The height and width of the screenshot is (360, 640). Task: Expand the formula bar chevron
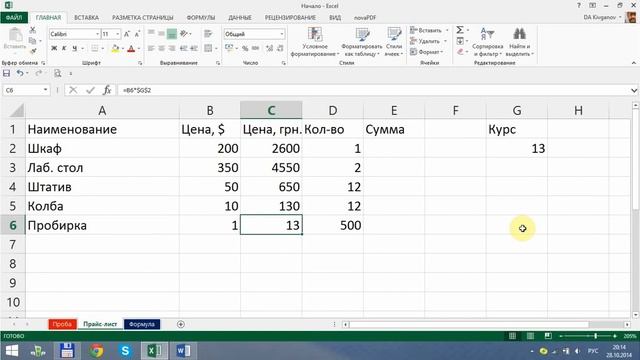click(x=633, y=90)
